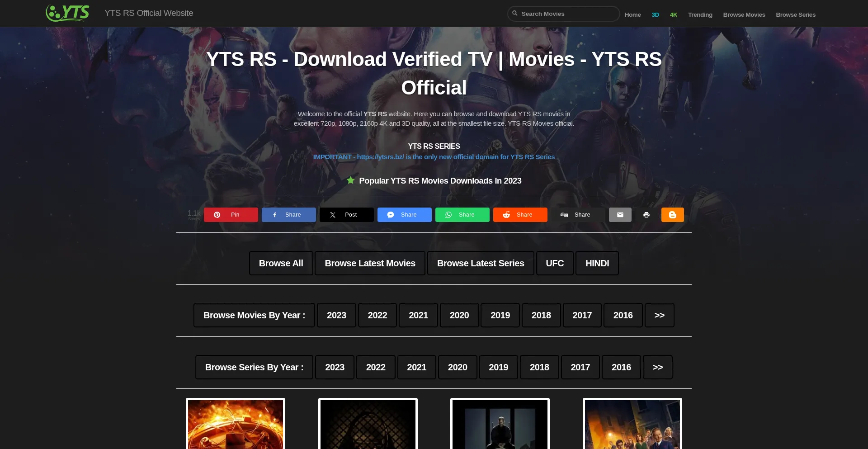Browse movies from 2016
868x449 pixels.
pos(623,315)
